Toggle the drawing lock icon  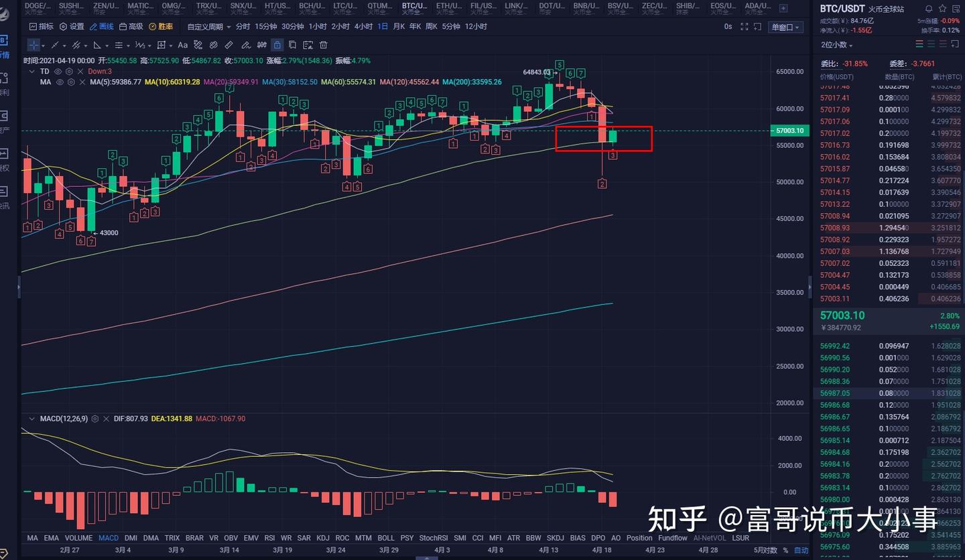point(277,45)
